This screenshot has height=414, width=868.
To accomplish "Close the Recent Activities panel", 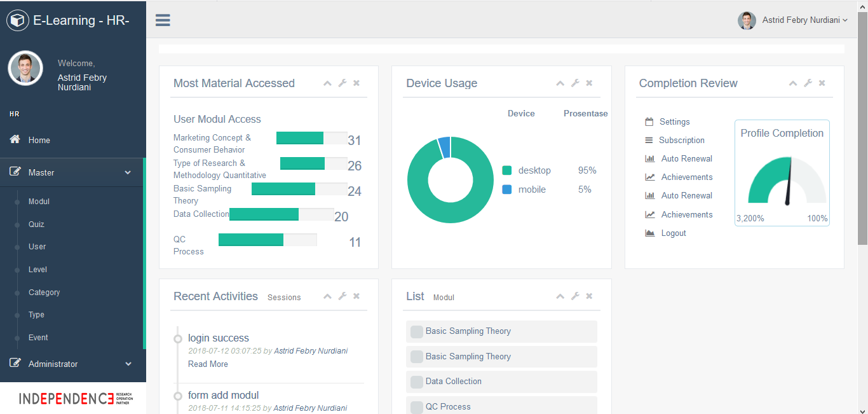I will [x=356, y=296].
